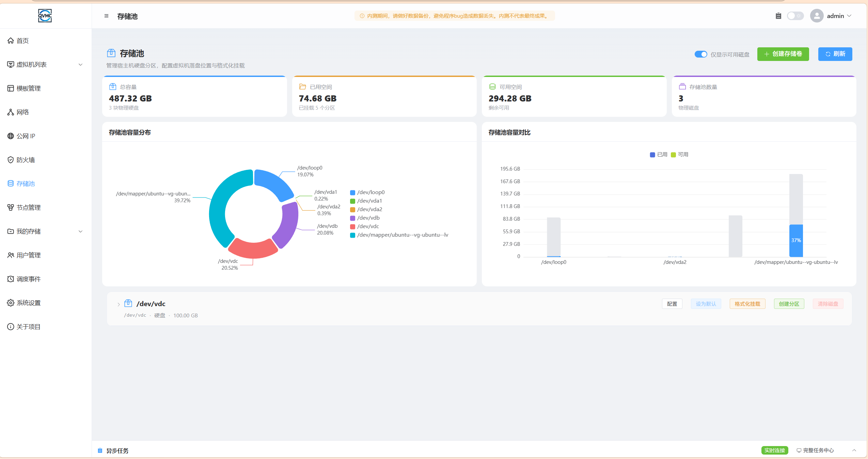Disable the 仅显示可用磁盘 switch
Viewport: 868px width, 459px height.
pyautogui.click(x=701, y=54)
